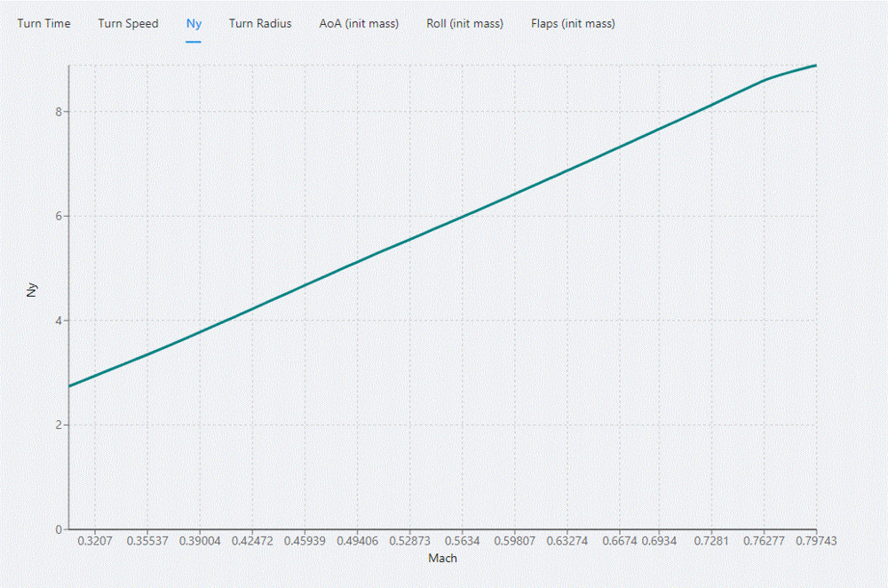This screenshot has width=888, height=588.
Task: Select the active Ny tab
Action: (x=194, y=23)
